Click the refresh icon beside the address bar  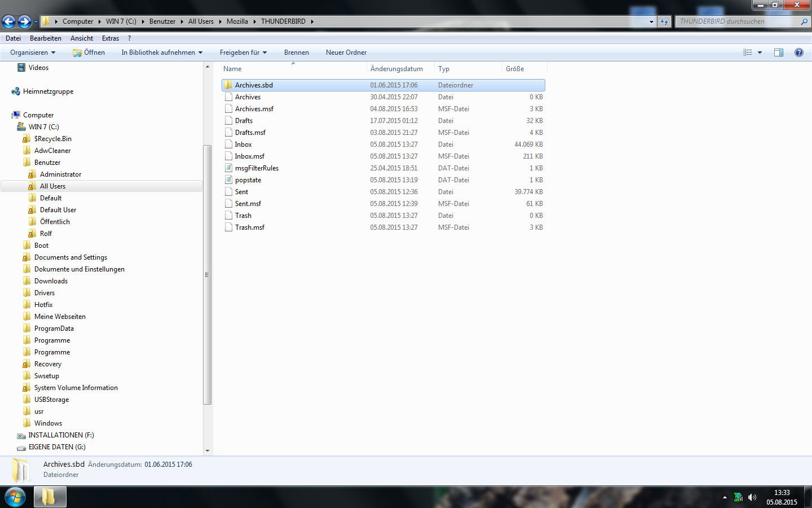pos(664,21)
